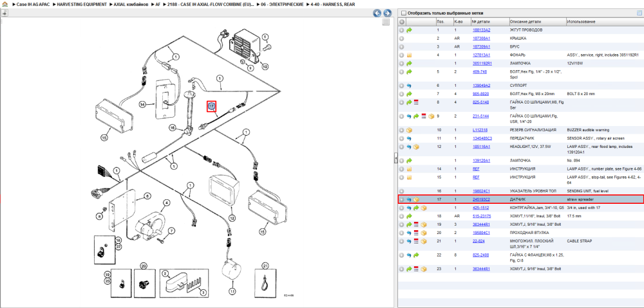Screen dimensions: 644x308
Task: Open part number 195804C1
Action: coord(481,233)
